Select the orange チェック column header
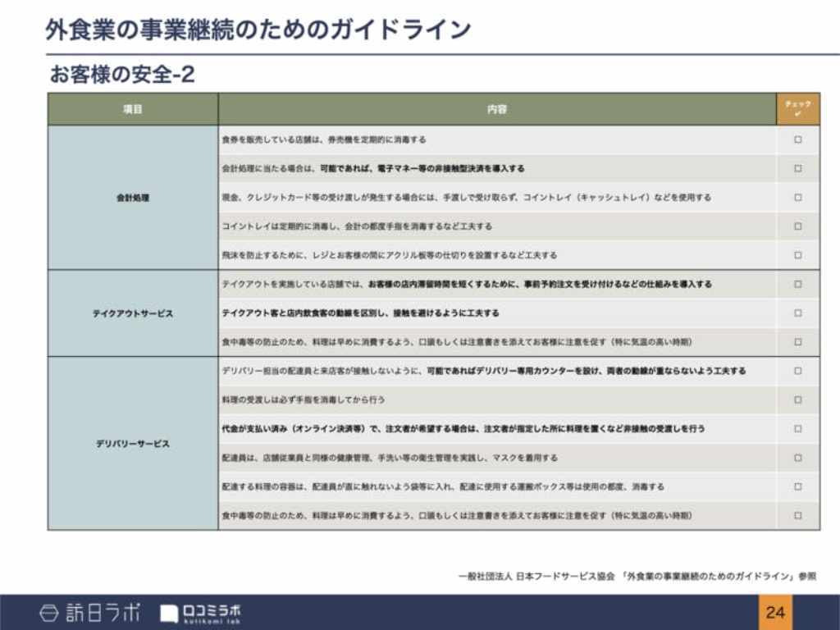Screen dimensions: 840x630 pyautogui.click(x=798, y=109)
